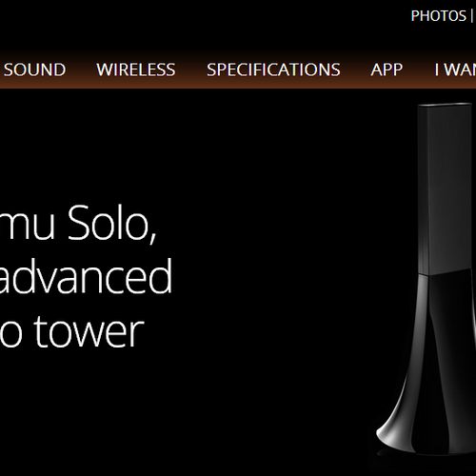
Task: Go to the SOUND section
Action: (34, 69)
